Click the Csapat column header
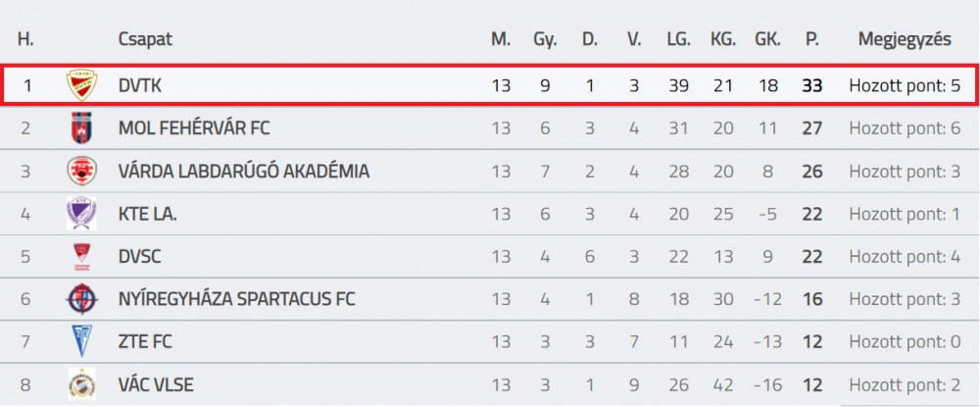Viewport: 980px width, 407px height. click(x=145, y=39)
